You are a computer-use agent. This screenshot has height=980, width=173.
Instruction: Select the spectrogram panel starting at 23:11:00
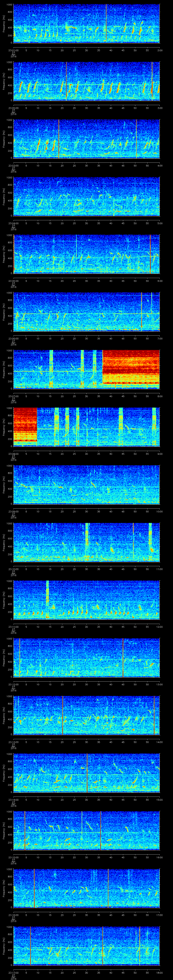[87, 600]
